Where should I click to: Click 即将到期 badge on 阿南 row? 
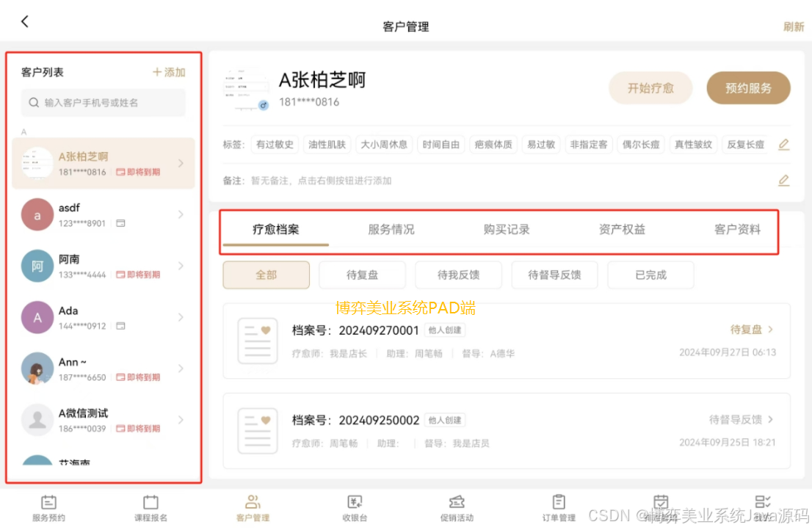coord(138,275)
